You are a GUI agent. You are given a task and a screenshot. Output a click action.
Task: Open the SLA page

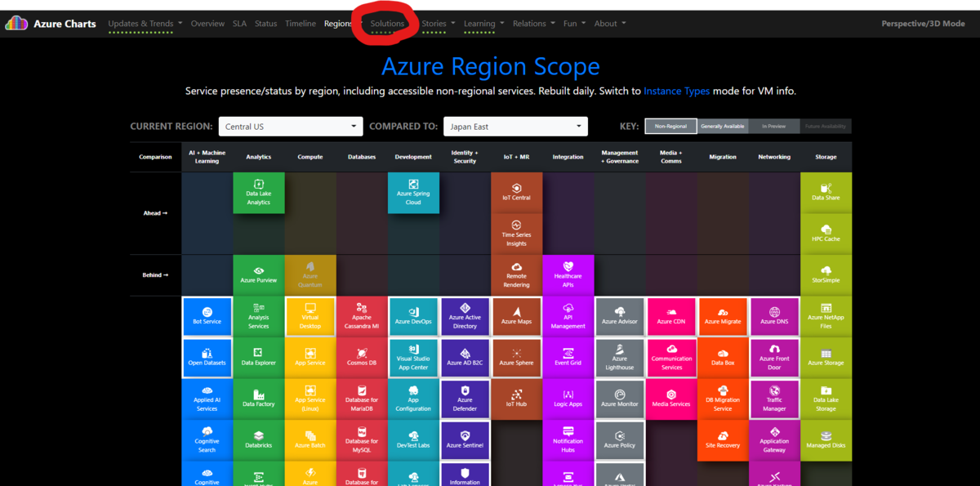239,24
